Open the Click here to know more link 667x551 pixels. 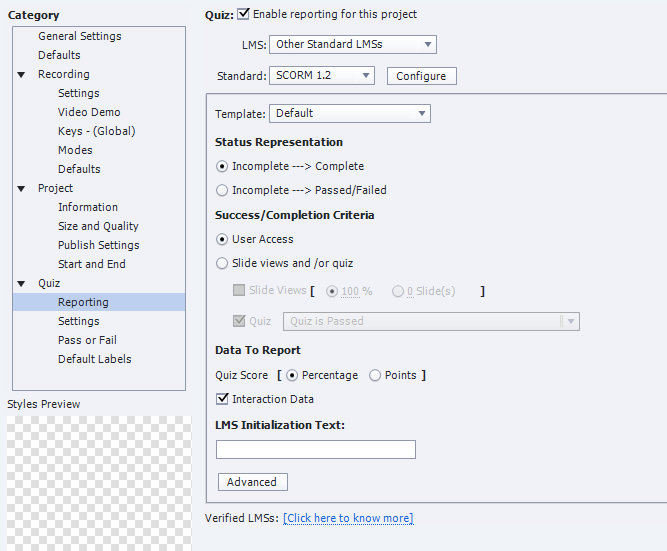click(x=348, y=518)
